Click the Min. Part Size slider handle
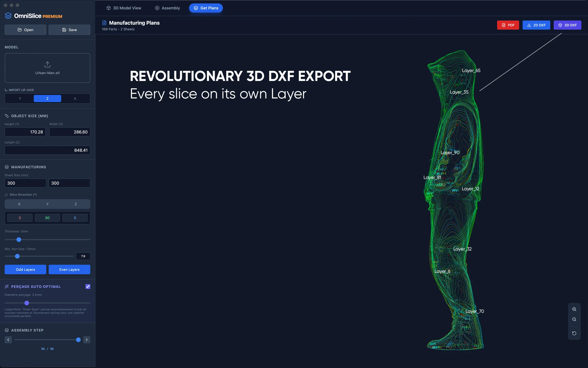The image size is (588, 368). coord(17,256)
